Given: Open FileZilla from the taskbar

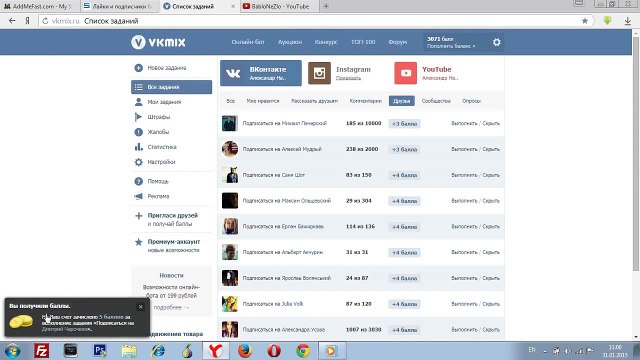Looking at the screenshot, I should (41, 351).
